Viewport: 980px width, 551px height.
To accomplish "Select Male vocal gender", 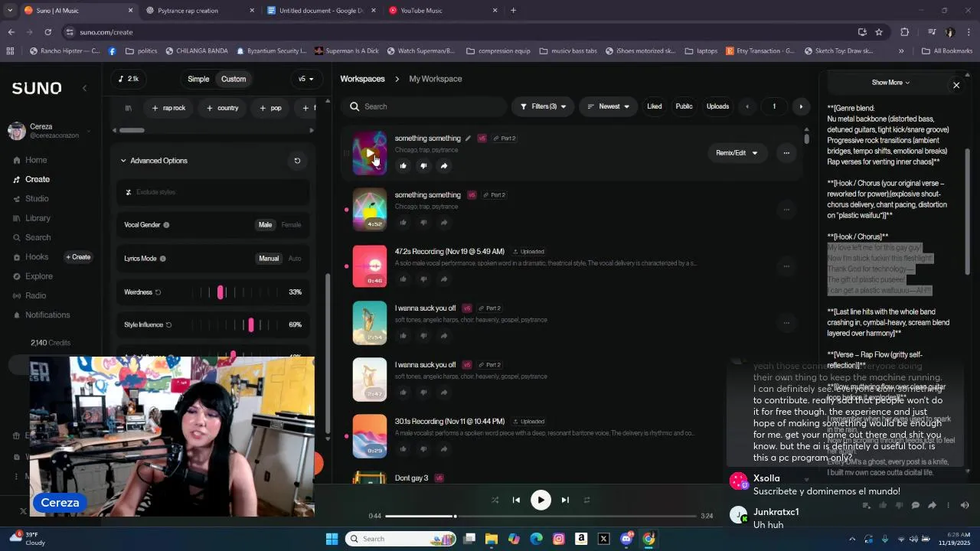I will [265, 225].
